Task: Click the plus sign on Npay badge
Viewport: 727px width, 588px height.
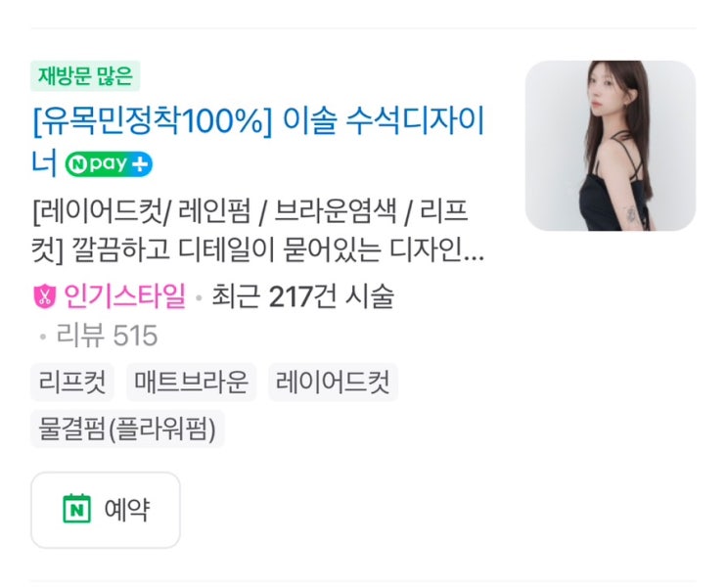Action: (140, 164)
